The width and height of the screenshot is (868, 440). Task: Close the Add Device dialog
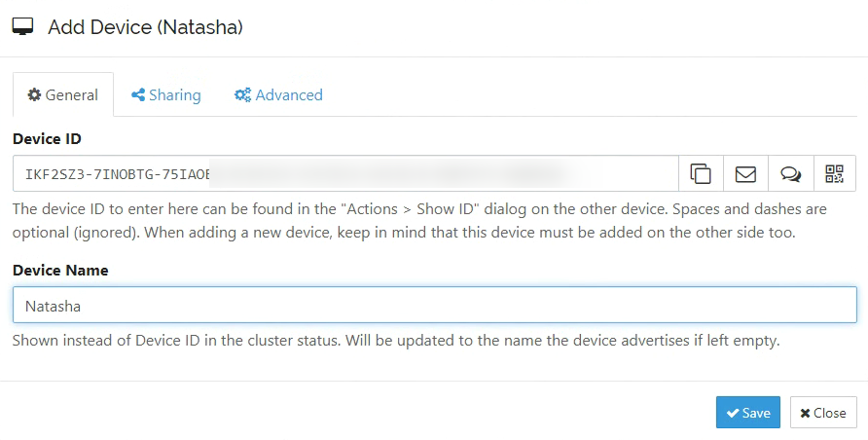823,413
